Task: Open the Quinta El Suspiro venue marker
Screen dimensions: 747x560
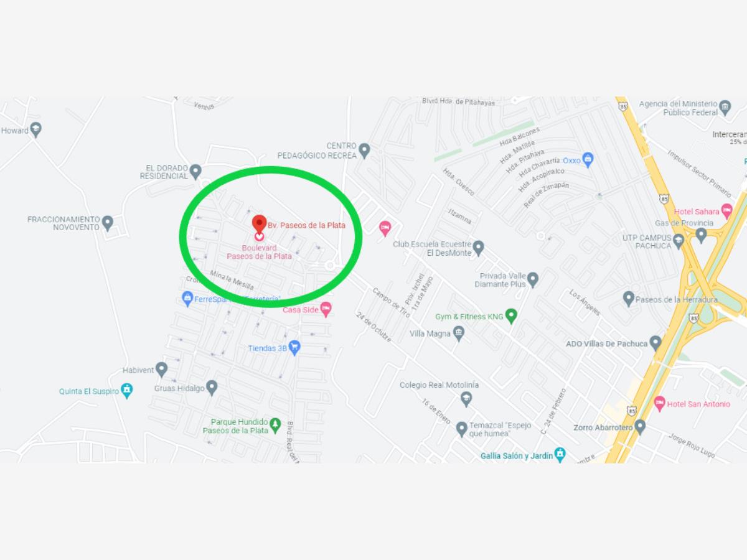Action: (x=127, y=390)
